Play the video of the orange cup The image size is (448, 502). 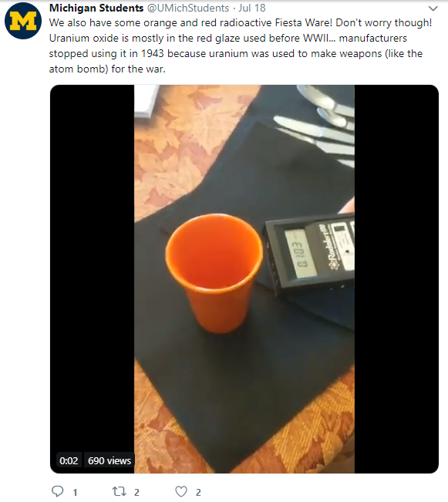coord(244,279)
